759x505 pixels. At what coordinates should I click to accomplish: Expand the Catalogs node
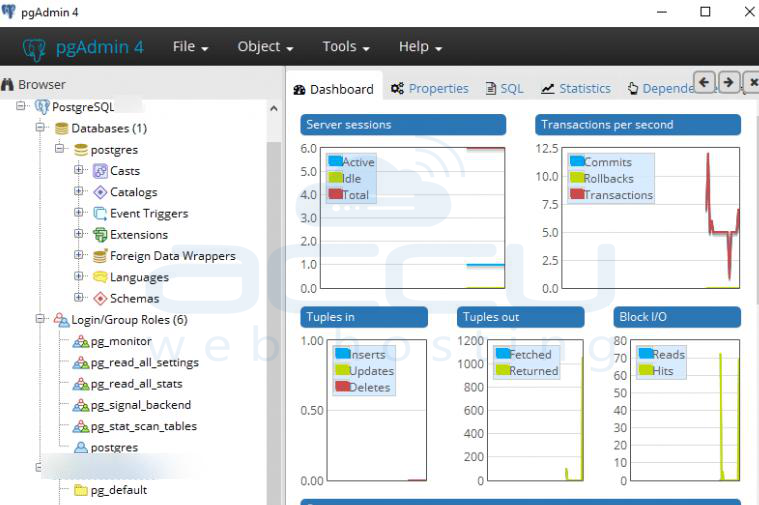click(78, 191)
